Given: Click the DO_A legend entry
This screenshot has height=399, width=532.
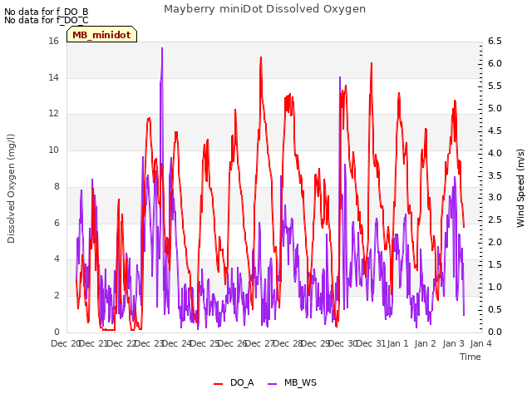Looking at the screenshot, I should click(234, 383).
